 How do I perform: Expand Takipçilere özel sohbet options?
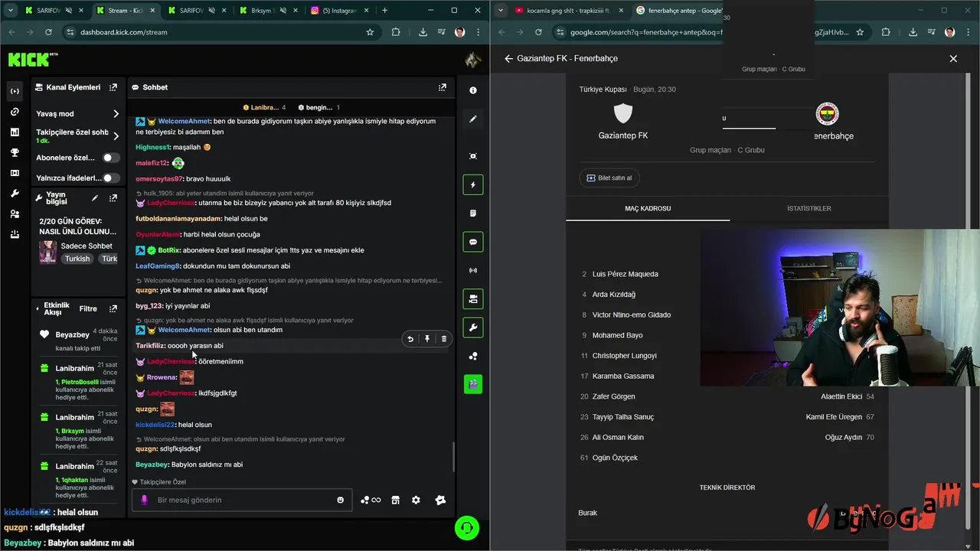(116, 136)
